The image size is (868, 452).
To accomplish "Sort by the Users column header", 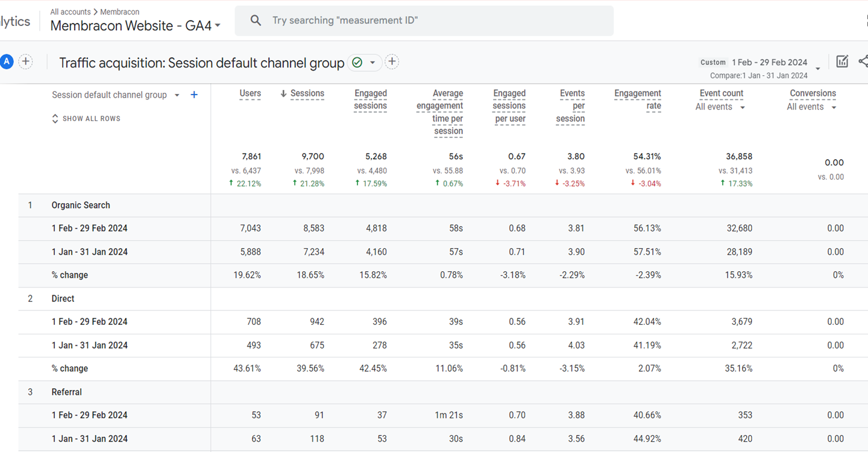I will 250,93.
